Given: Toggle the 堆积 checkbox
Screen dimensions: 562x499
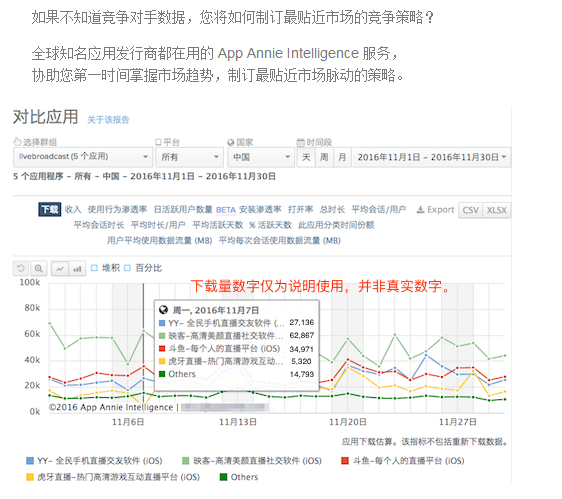Looking at the screenshot, I should (x=94, y=268).
